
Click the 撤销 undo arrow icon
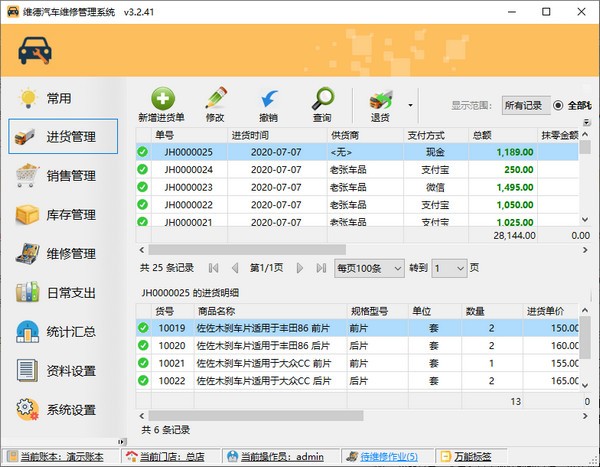(269, 100)
